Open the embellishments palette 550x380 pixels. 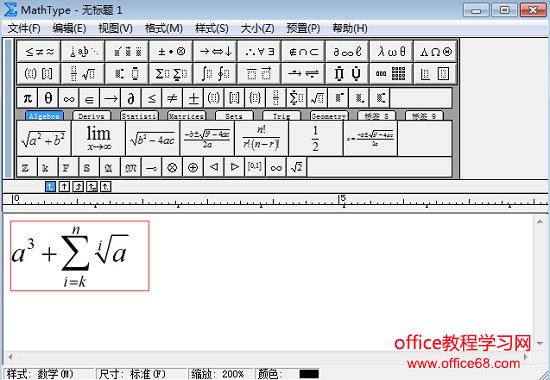pos(127,52)
